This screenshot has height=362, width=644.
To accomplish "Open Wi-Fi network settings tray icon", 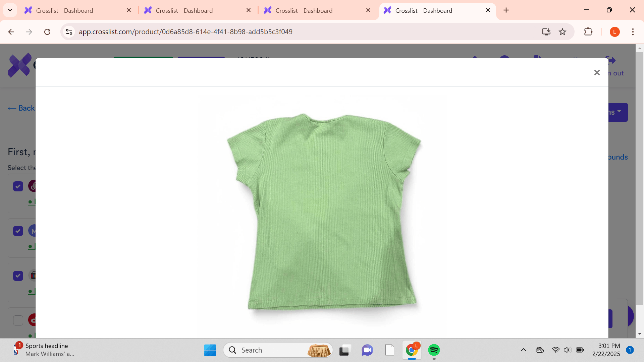I will pos(555,350).
